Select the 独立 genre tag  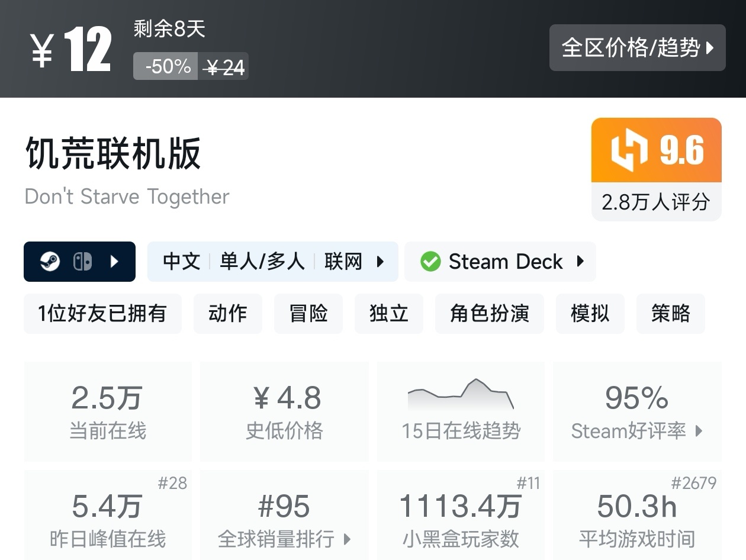tap(389, 313)
